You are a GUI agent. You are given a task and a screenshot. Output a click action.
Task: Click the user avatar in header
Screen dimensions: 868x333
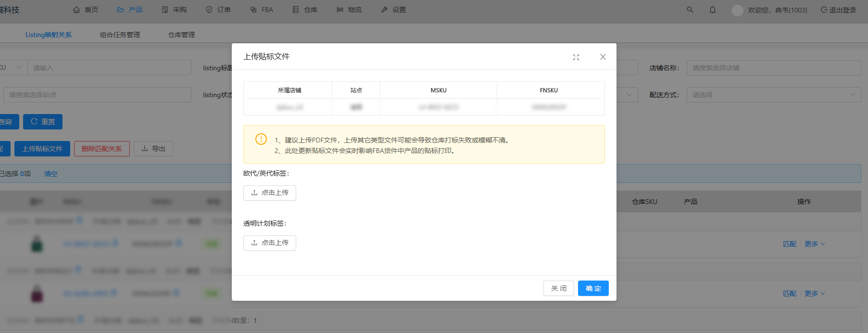pyautogui.click(x=737, y=10)
